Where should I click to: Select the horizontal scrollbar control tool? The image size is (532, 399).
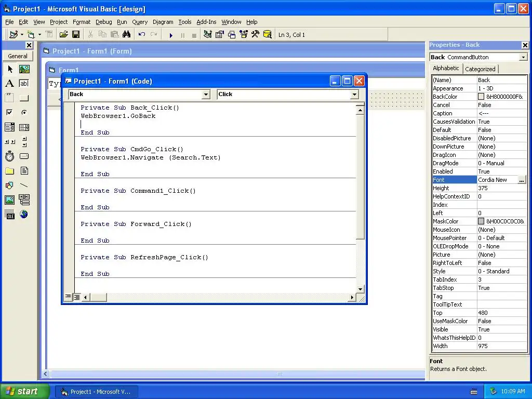click(10, 142)
